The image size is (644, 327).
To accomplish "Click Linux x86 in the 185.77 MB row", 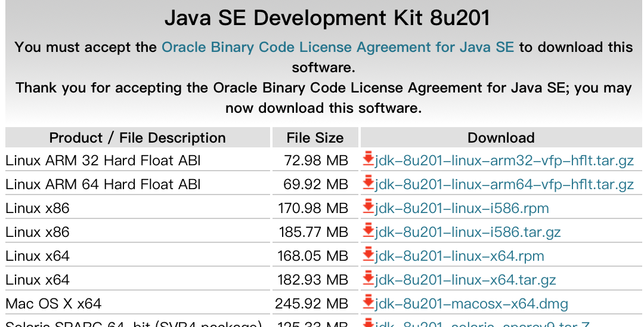I will 38,232.
